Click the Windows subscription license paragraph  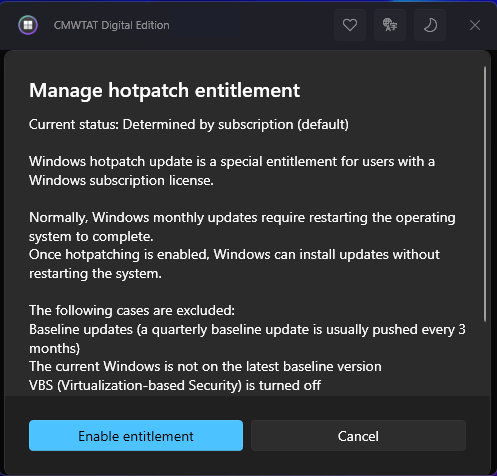pos(232,171)
